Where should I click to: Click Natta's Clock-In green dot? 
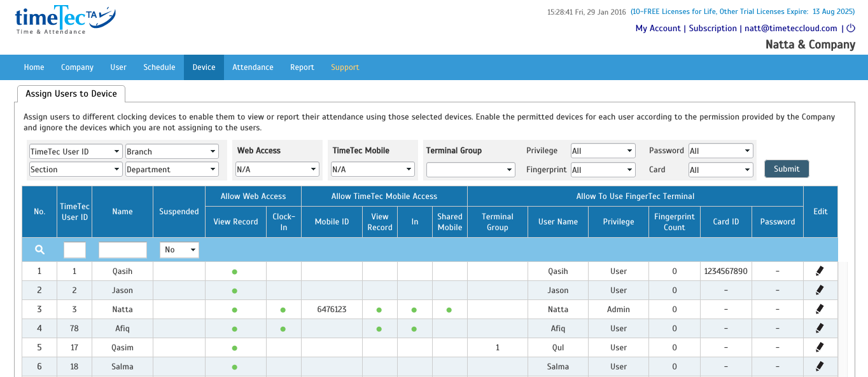283,310
